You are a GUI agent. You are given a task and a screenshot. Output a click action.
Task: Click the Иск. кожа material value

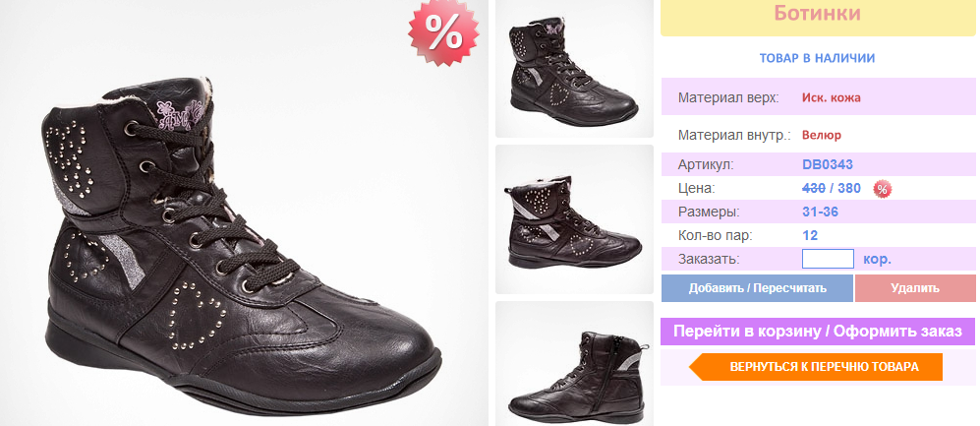[x=831, y=97]
